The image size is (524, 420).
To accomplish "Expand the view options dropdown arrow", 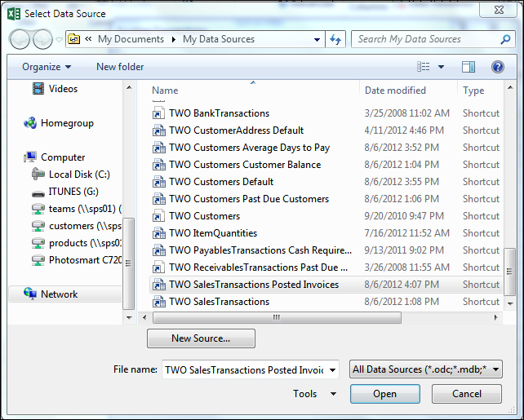I will 442,67.
